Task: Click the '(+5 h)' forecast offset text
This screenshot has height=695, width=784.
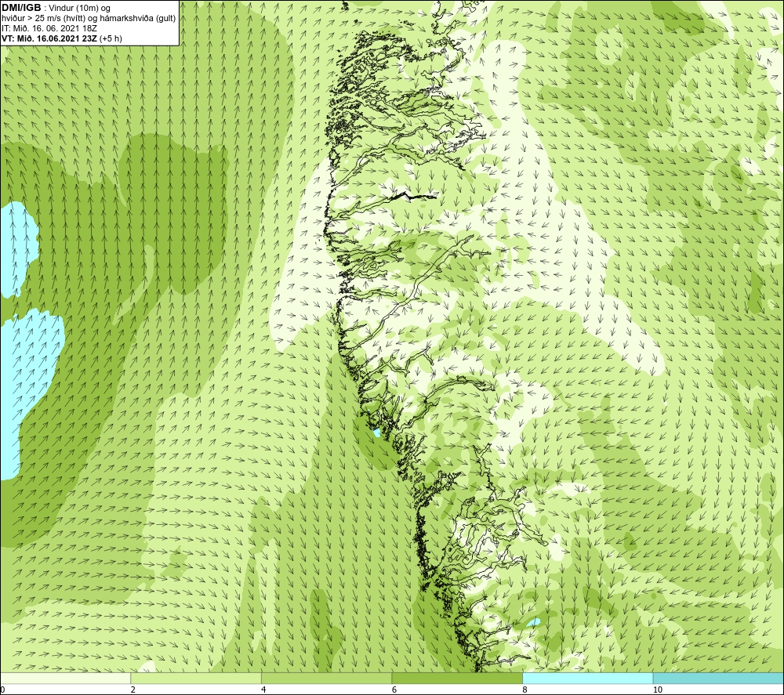Action: pos(111,38)
